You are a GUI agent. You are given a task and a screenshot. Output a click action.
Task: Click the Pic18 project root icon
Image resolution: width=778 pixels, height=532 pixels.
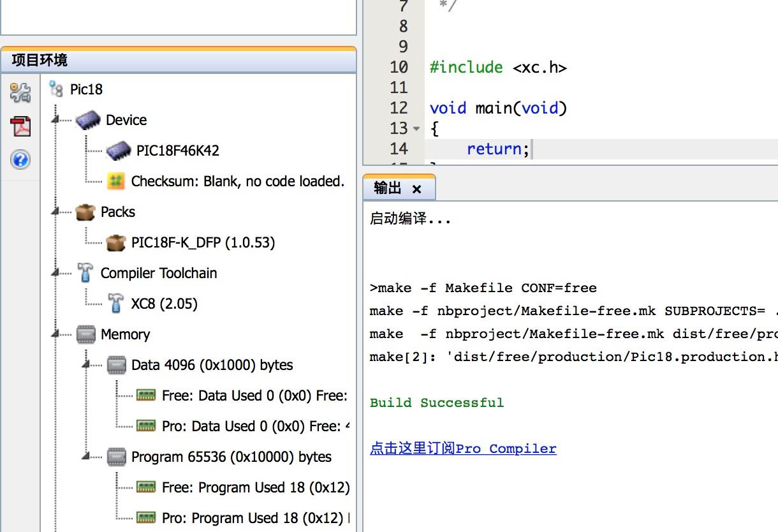pos(56,89)
